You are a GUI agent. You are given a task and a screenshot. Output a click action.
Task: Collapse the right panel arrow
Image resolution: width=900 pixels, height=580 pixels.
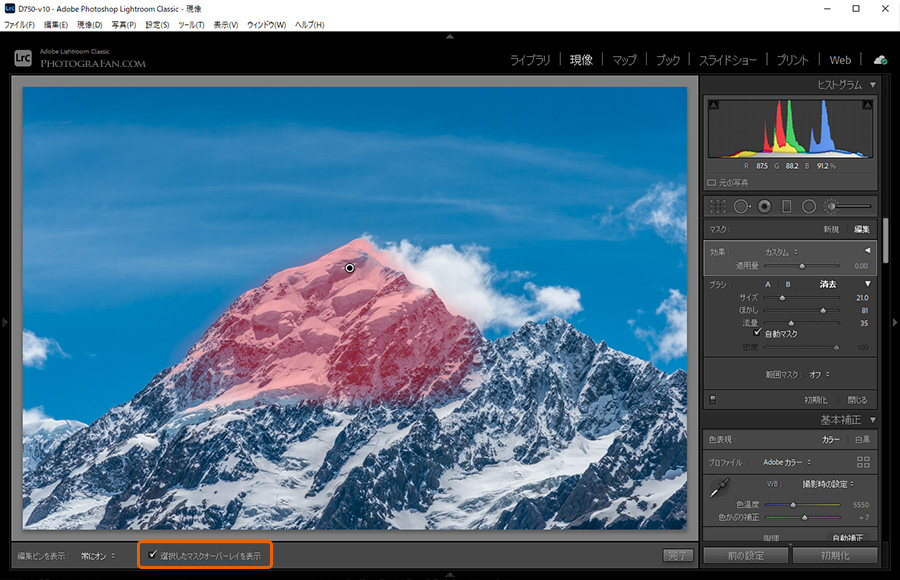pyautogui.click(x=894, y=322)
